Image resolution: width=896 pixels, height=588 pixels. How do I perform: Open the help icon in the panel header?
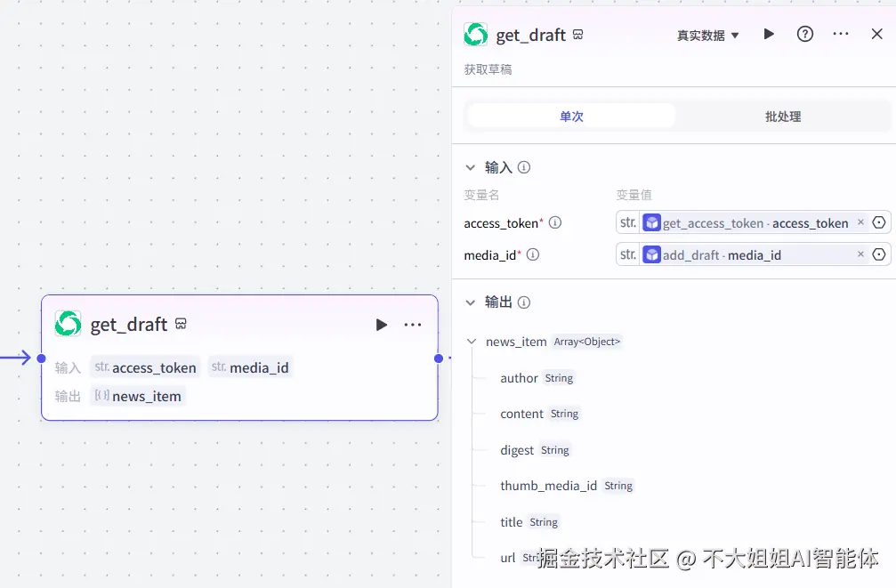(804, 34)
